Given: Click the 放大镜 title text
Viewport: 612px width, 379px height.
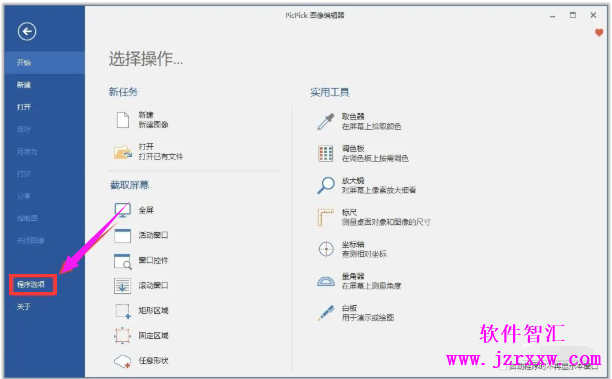Looking at the screenshot, I should (353, 180).
